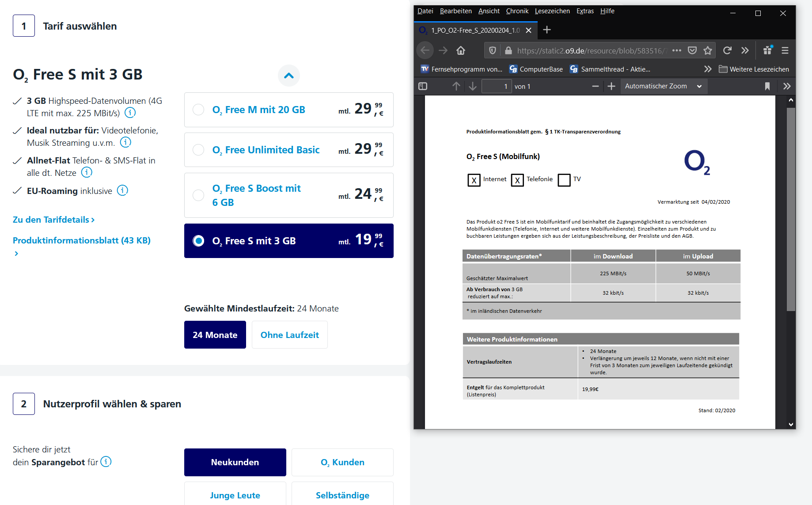This screenshot has height=505, width=812.
Task: Open the Datei menu
Action: [x=425, y=11]
